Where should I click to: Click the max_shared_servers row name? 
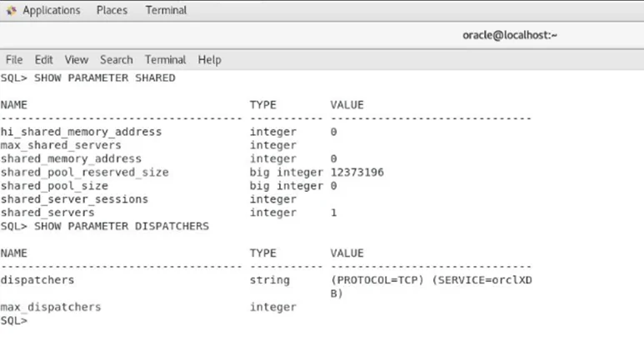coord(61,145)
